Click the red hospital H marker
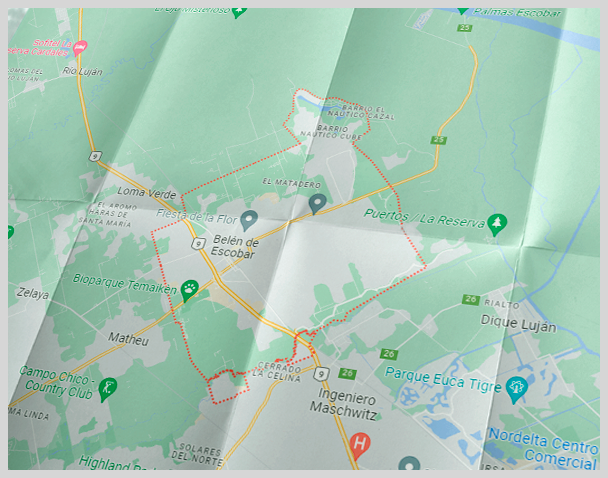 click(x=361, y=443)
